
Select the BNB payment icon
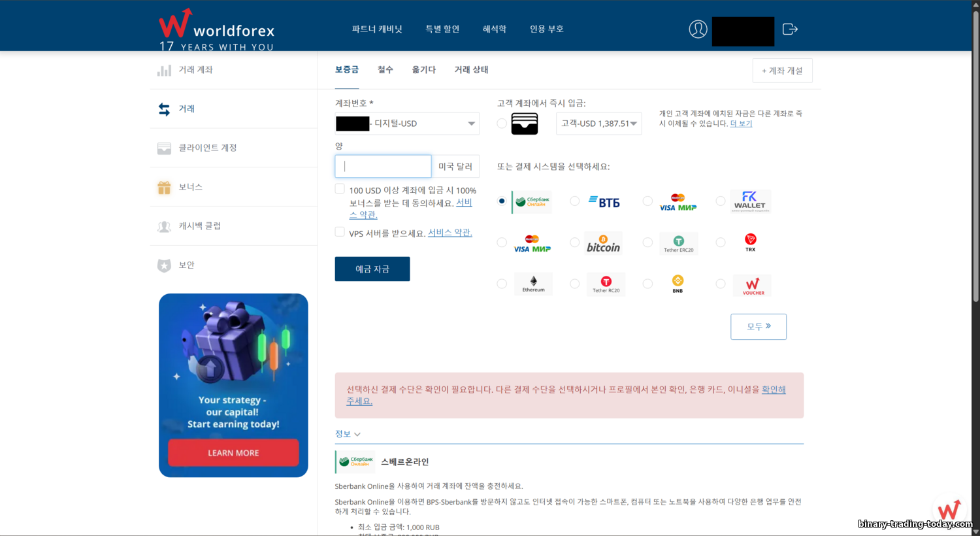point(678,284)
